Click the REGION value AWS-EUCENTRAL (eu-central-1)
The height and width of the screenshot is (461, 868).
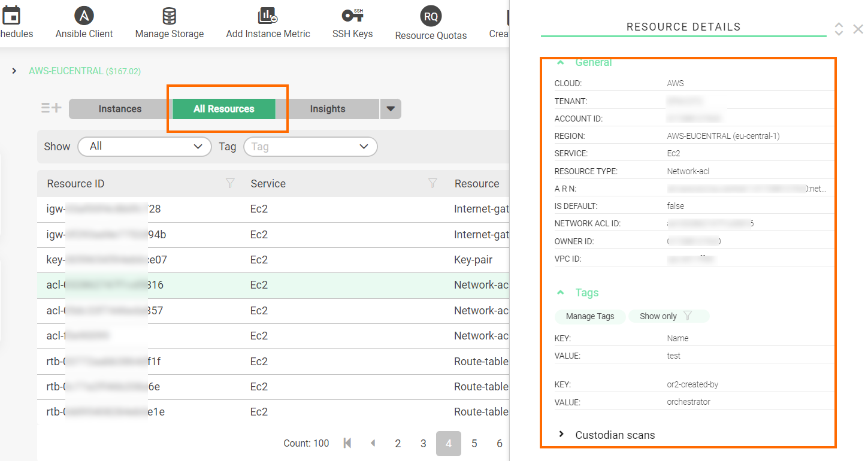723,136
